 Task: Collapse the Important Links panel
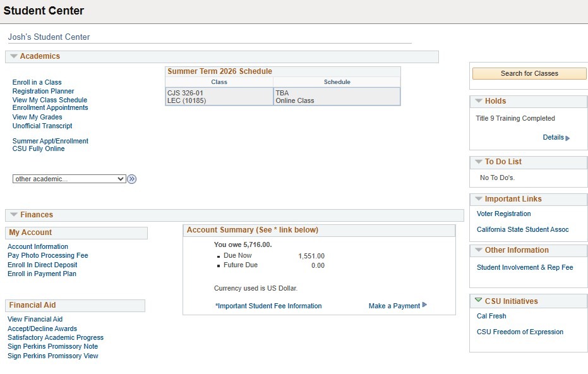coord(478,199)
